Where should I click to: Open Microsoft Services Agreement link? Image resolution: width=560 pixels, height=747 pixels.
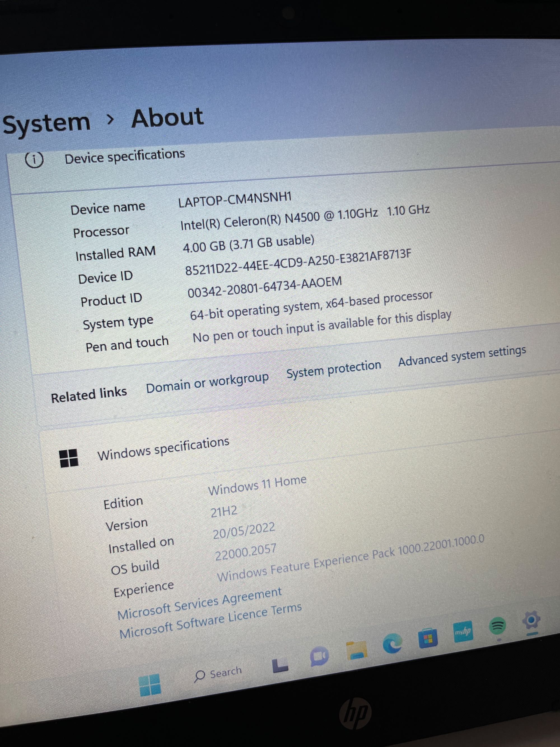click(x=199, y=603)
